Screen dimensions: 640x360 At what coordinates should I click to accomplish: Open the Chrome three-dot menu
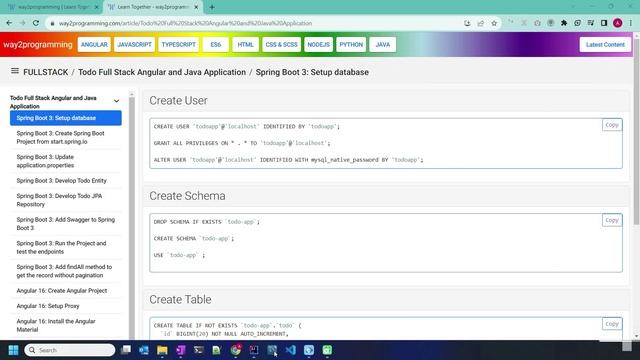point(631,23)
